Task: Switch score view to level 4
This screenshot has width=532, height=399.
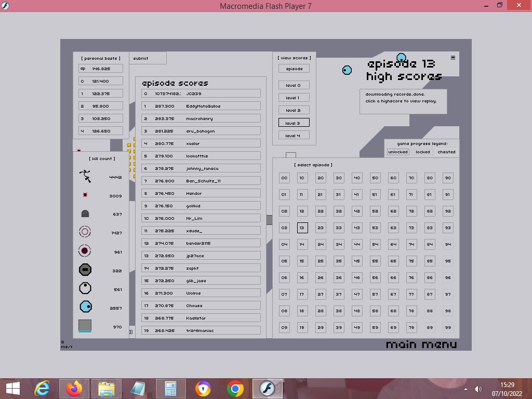Action: [x=294, y=136]
